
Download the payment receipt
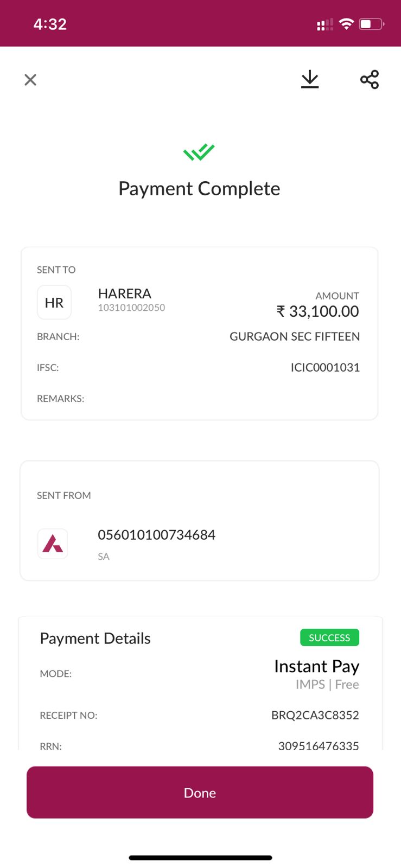(x=310, y=80)
